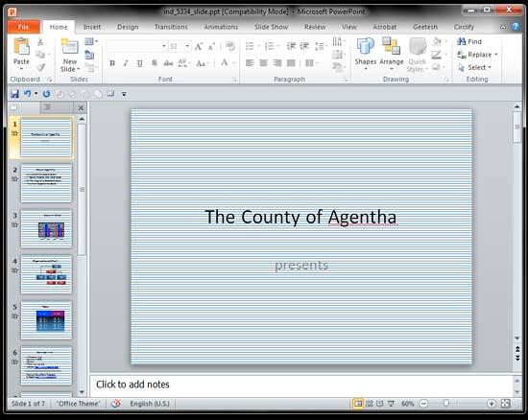Click the Redo icon in Quick Access Toolbar

(x=46, y=94)
